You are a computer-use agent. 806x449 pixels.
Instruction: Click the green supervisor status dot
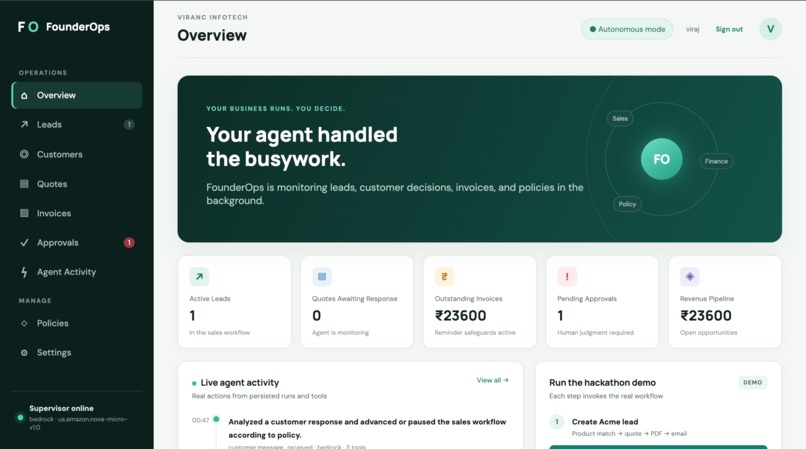(x=21, y=417)
